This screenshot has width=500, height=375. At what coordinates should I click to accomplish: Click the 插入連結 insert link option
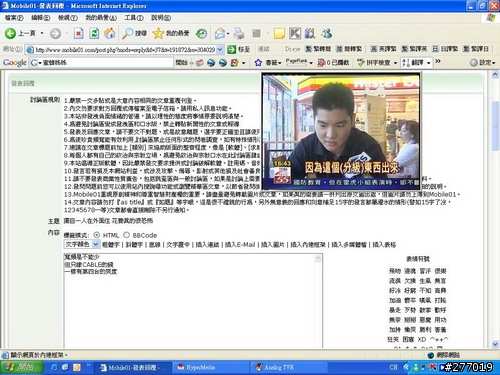click(207, 245)
